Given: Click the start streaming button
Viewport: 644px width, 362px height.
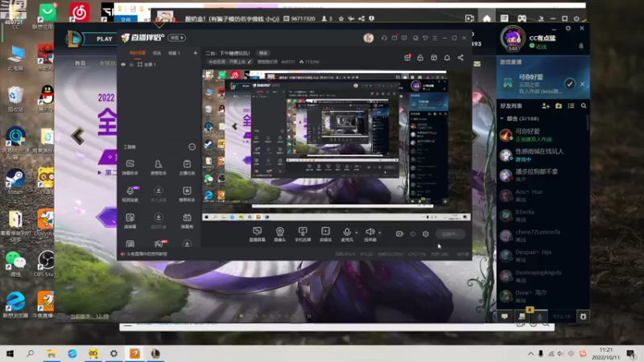Looking at the screenshot, I should 450,234.
